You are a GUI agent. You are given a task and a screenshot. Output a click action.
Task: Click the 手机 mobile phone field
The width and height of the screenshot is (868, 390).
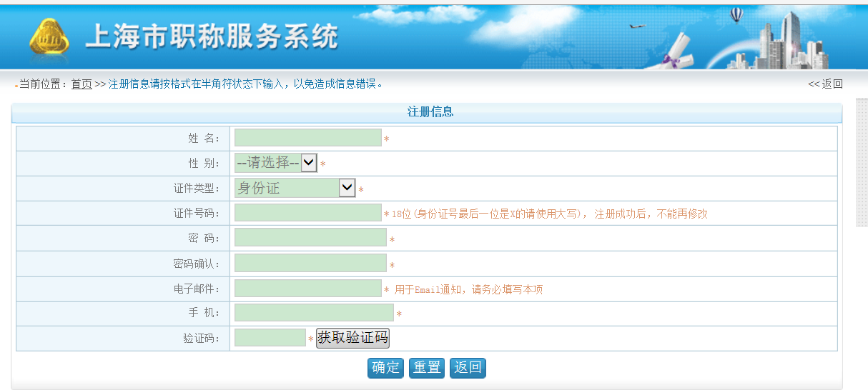coord(314,313)
